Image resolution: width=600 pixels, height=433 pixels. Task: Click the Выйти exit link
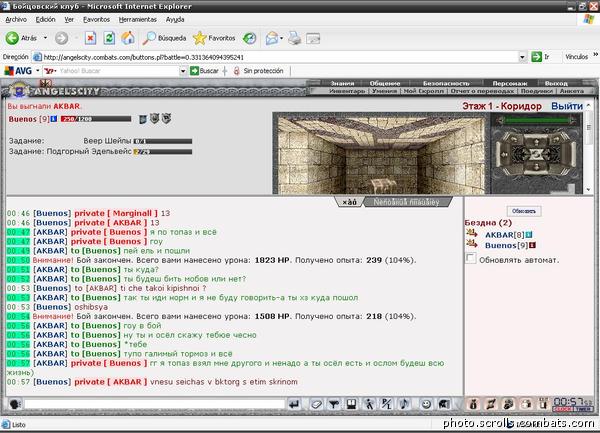(x=567, y=106)
